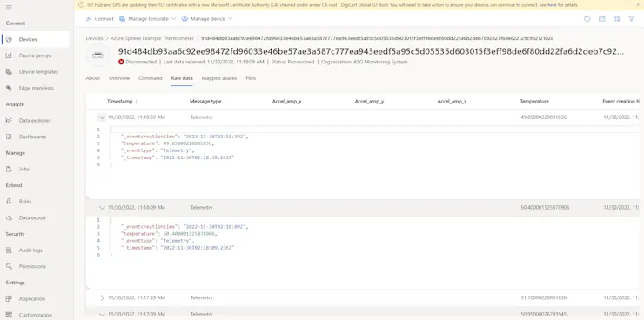Viewport: 644px width, 320px height.
Task: Collapse the 11:18:09 AM telemetry row
Action: 103,208
